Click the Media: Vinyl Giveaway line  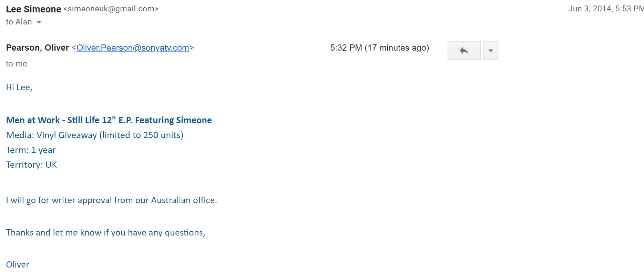(95, 135)
